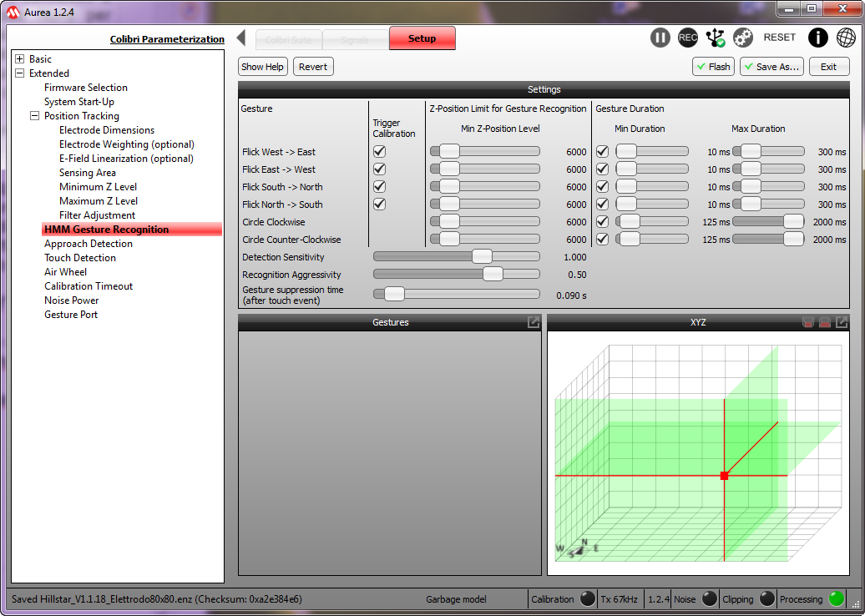This screenshot has width=865, height=616.
Task: Click the Show Help button
Action: (x=263, y=67)
